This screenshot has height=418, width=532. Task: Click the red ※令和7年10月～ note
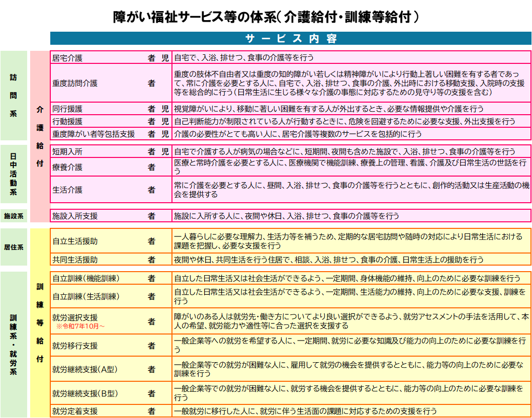click(x=80, y=326)
